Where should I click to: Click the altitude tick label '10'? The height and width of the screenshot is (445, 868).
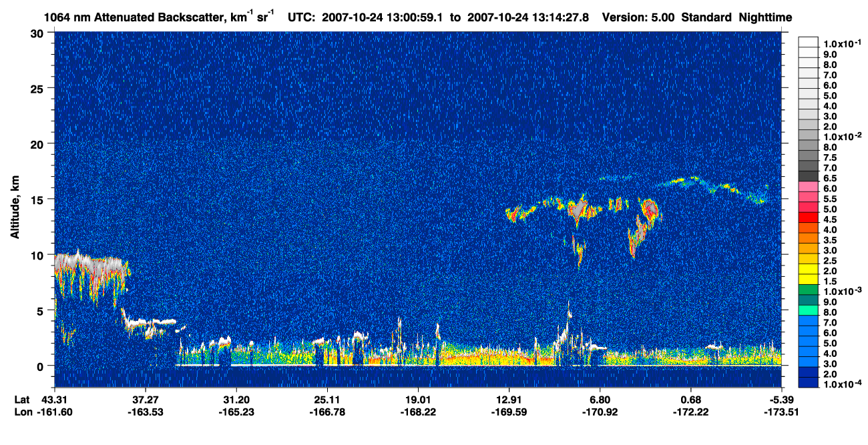[x=39, y=255]
